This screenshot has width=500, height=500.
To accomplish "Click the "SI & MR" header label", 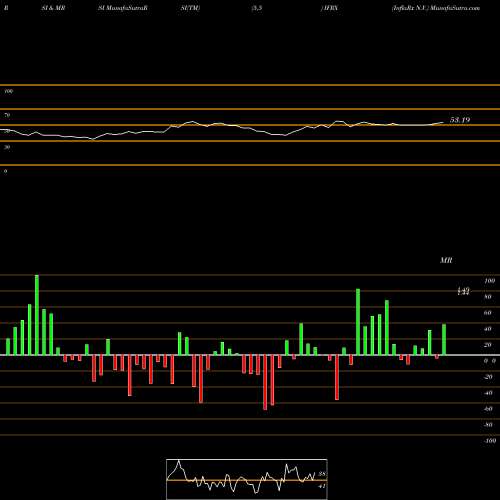I will (x=53, y=8).
